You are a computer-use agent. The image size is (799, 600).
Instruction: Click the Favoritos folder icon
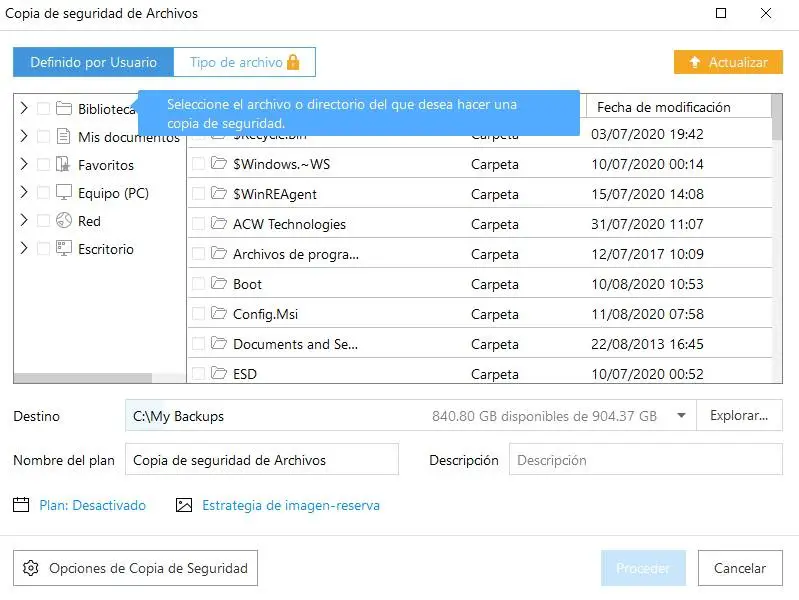pyautogui.click(x=64, y=165)
